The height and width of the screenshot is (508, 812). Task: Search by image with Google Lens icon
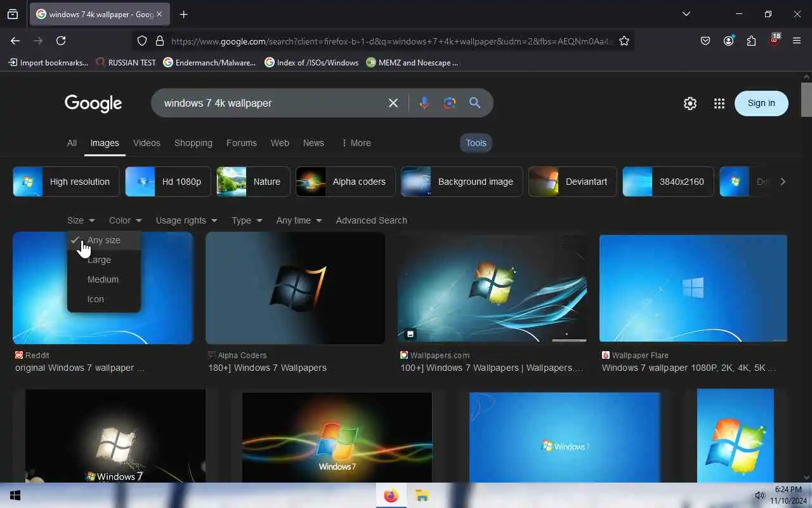point(450,103)
